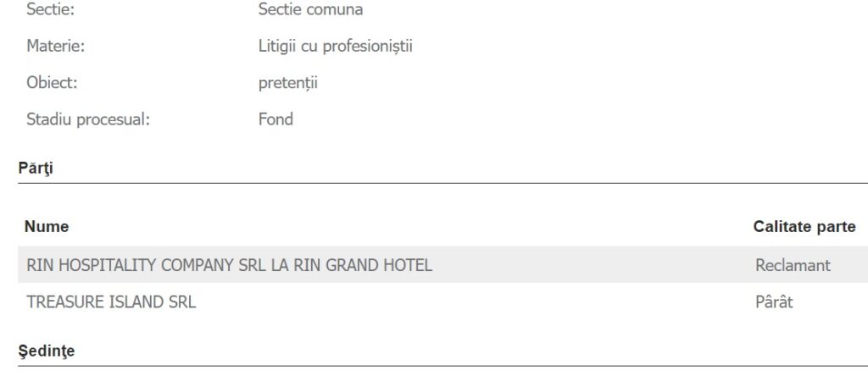Click the Materie field label
The image size is (868, 382).
[x=55, y=47]
